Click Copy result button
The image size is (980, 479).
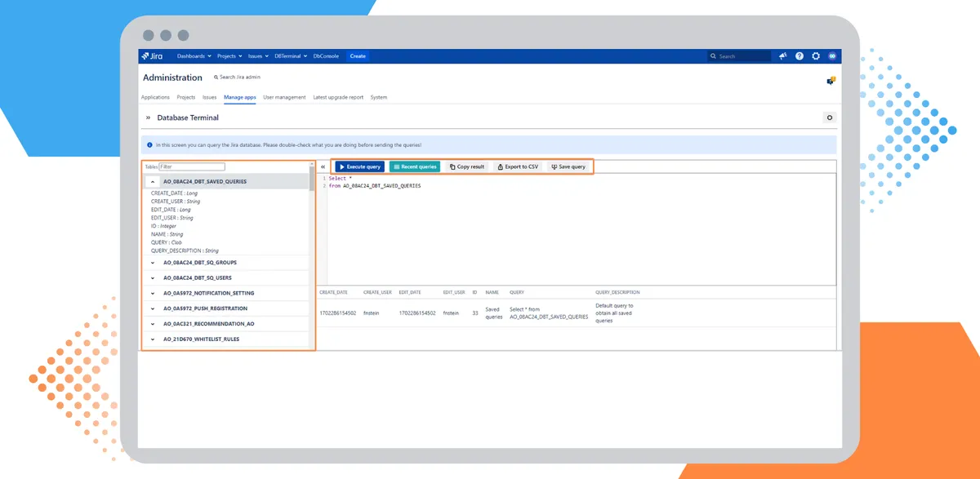[x=466, y=166]
